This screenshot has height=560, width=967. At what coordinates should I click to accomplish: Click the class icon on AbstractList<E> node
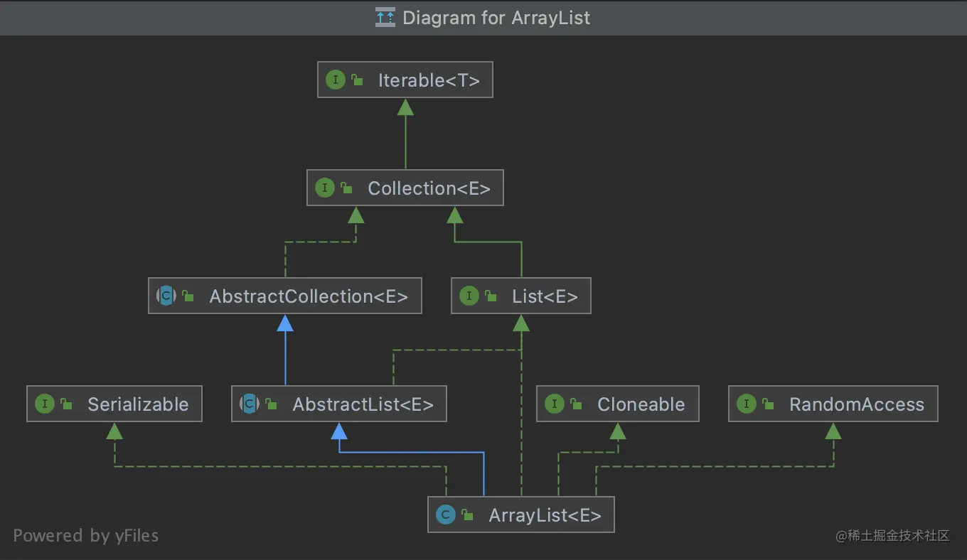pyautogui.click(x=248, y=404)
